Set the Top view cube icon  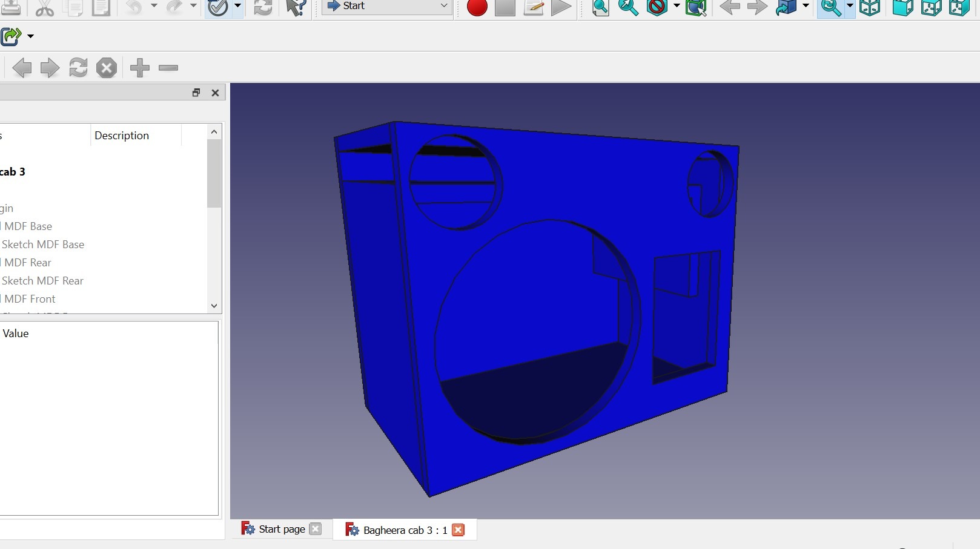click(x=931, y=7)
